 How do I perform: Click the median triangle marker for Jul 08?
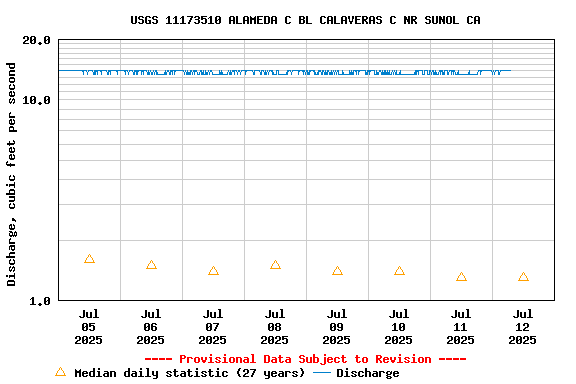[276, 265]
